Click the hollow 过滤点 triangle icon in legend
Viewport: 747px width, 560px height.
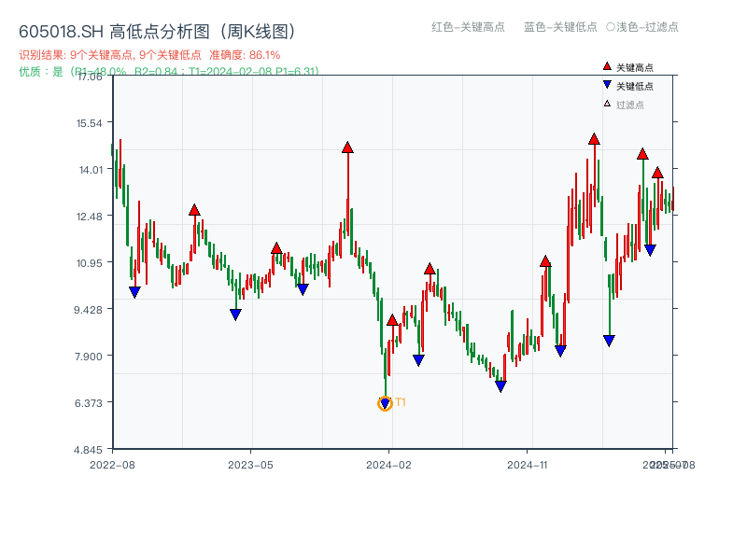pyautogui.click(x=607, y=103)
